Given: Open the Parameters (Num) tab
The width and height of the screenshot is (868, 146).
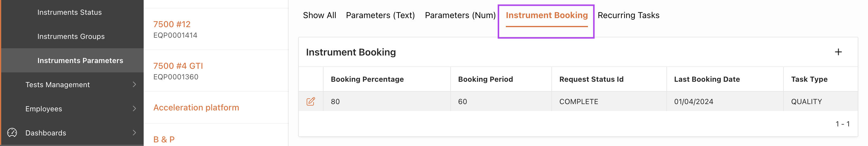Looking at the screenshot, I should tap(460, 15).
